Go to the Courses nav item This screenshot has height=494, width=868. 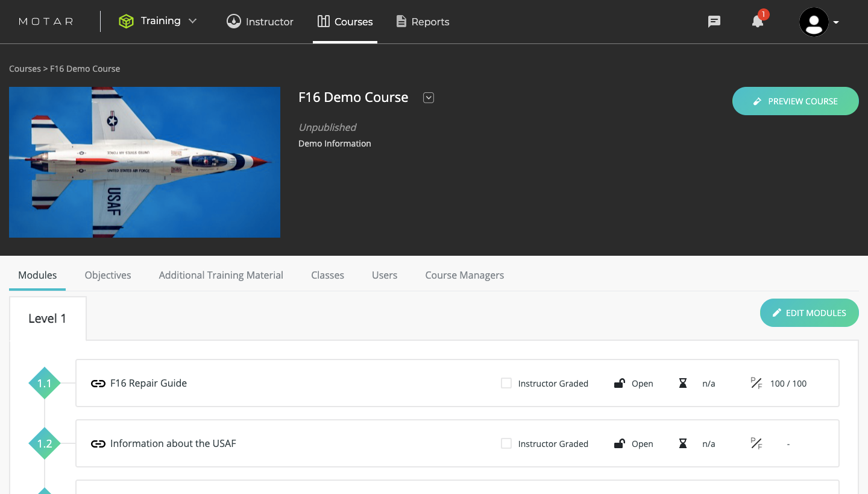point(345,22)
